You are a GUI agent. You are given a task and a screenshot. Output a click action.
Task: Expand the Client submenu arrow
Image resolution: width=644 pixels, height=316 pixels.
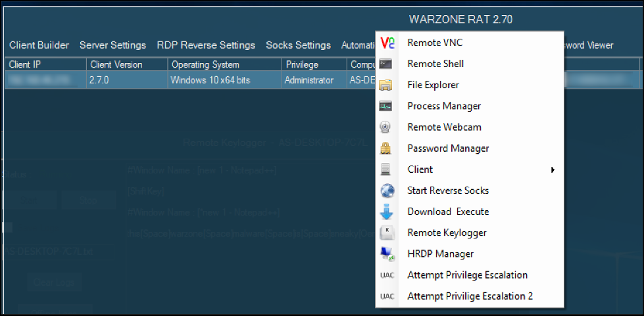(x=553, y=169)
